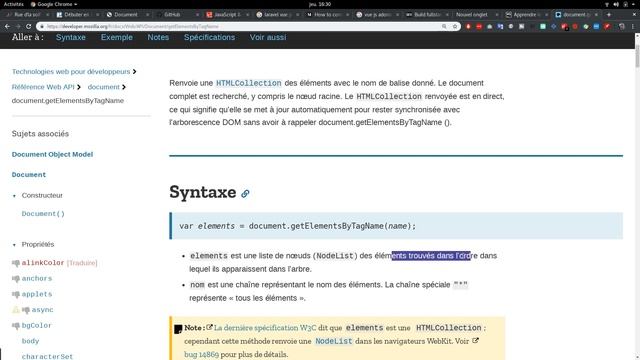Viewport: 640px width, 360px height.
Task: Open the 'Document Object Model' sidebar link
Action: [x=52, y=154]
